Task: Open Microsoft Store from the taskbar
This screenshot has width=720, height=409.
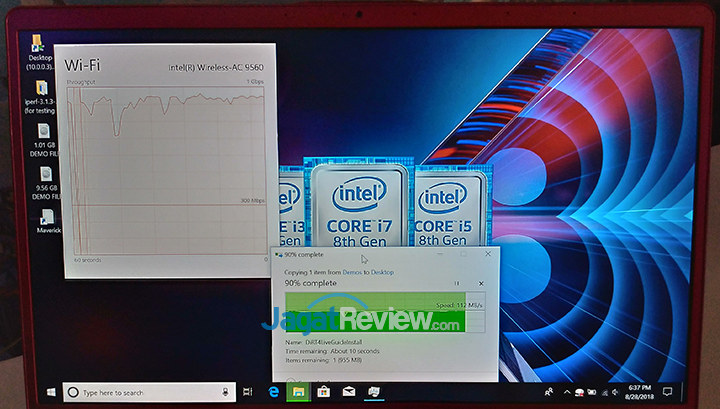Action: tap(322, 391)
